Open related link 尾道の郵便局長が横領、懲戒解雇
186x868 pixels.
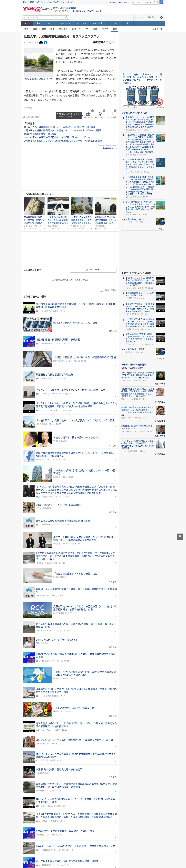40,134
